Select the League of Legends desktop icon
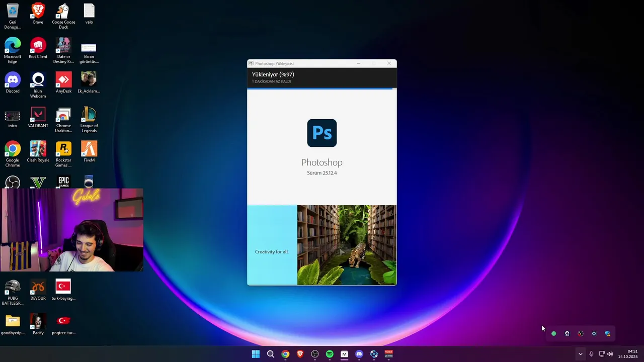 89,115
